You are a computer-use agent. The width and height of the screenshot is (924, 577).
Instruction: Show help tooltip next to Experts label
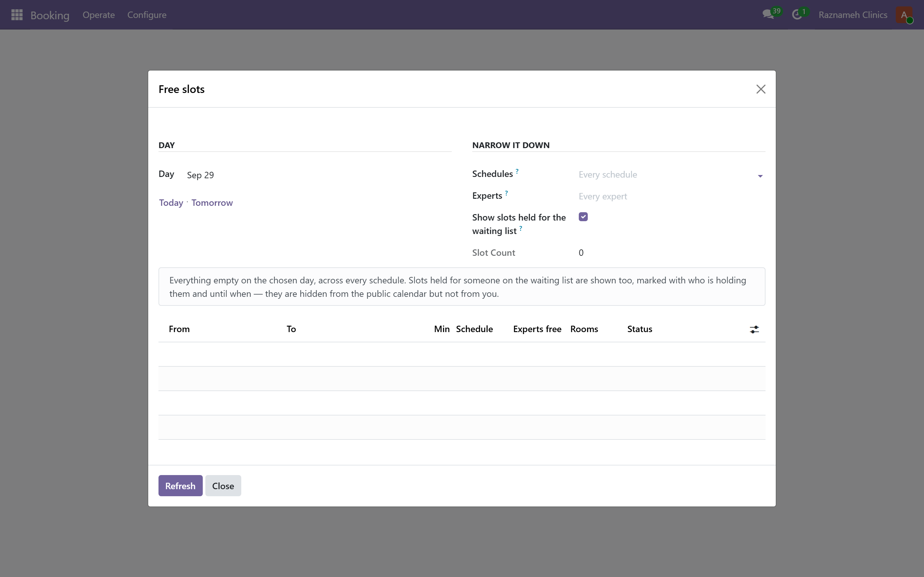[506, 193]
